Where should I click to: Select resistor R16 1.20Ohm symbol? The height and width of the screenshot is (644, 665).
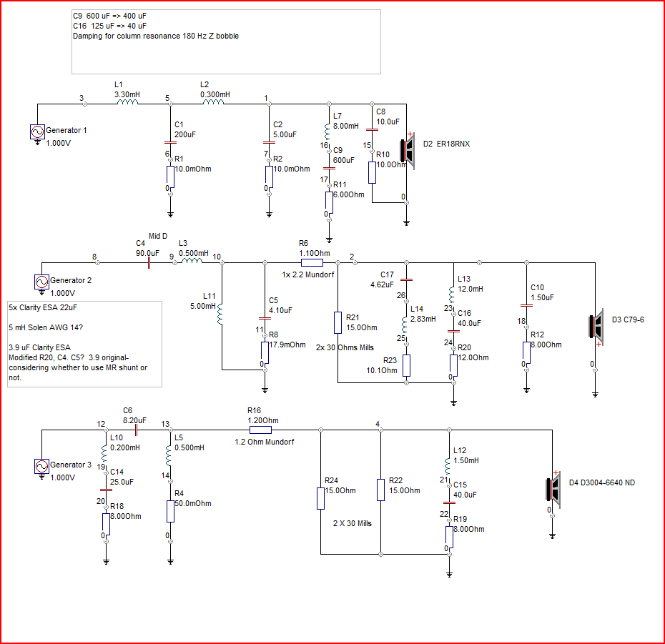pos(260,430)
